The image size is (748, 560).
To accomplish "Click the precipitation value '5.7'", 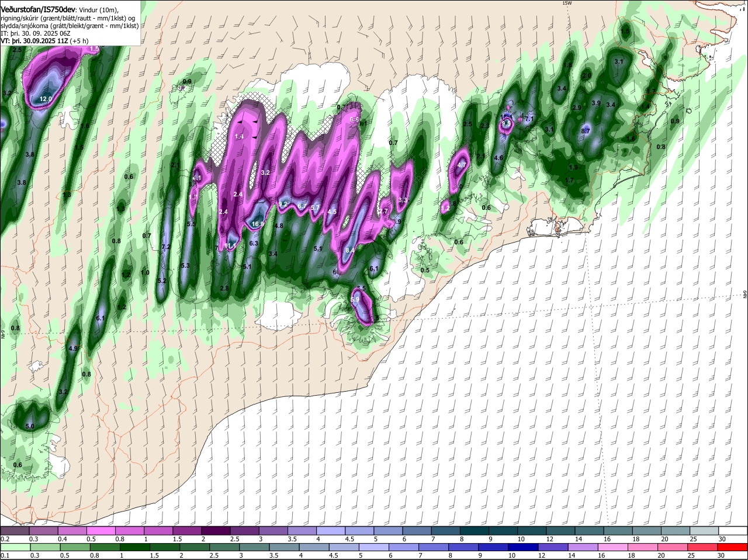I will tap(316, 208).
